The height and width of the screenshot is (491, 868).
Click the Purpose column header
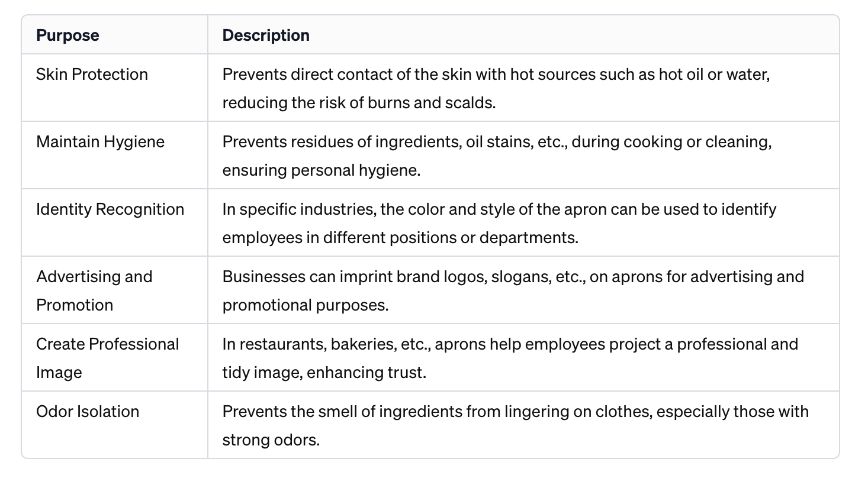tap(67, 35)
